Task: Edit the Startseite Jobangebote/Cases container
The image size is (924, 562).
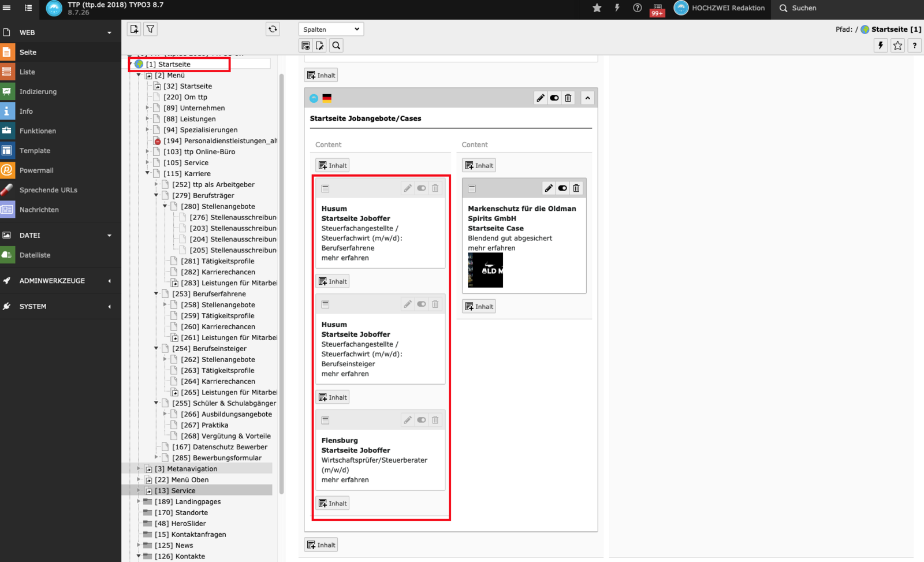Action: point(540,98)
